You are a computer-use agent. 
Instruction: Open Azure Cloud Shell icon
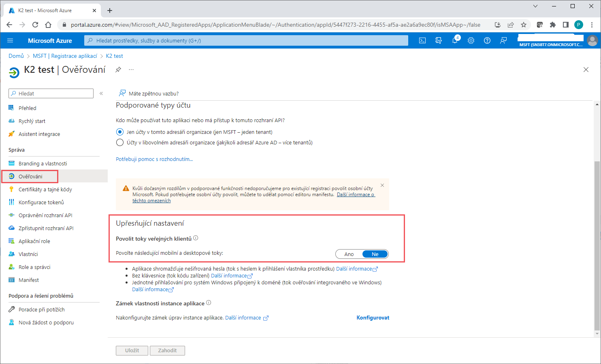[422, 40]
